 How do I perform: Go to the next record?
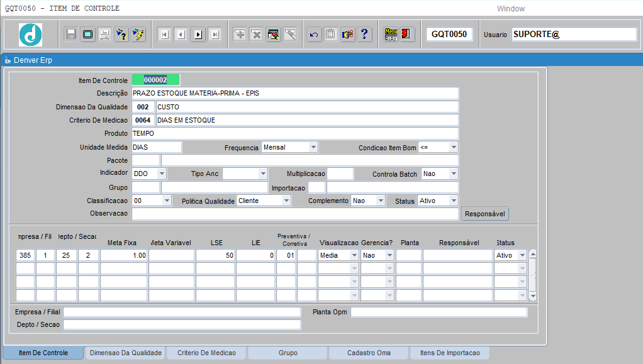pos(198,35)
